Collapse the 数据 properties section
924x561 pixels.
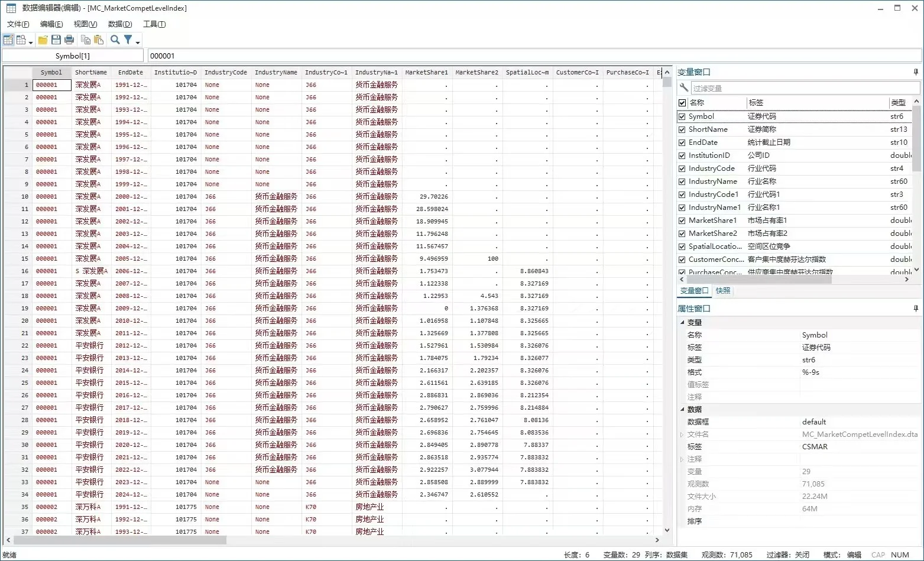[682, 409]
